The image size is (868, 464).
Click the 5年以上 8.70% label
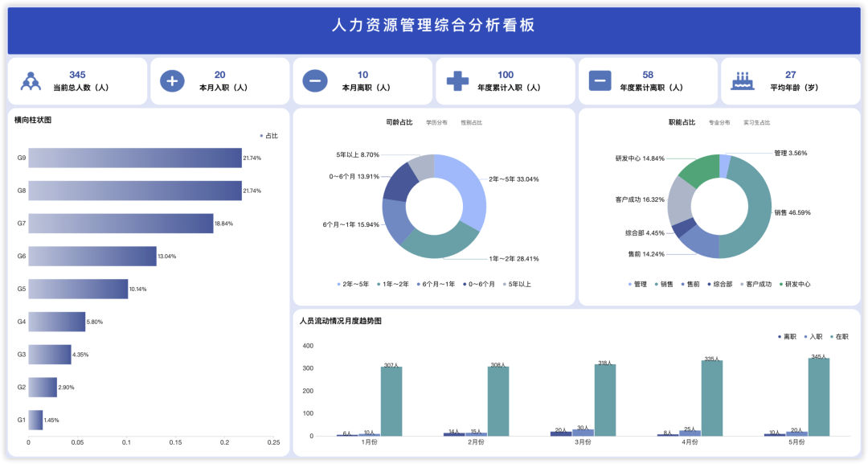358,155
